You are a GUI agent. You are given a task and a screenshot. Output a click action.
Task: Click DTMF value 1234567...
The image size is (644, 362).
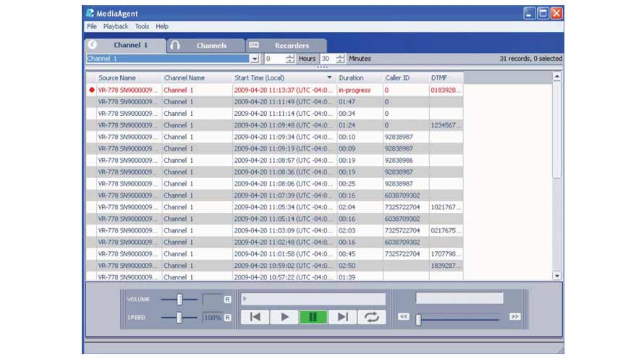pyautogui.click(x=445, y=125)
